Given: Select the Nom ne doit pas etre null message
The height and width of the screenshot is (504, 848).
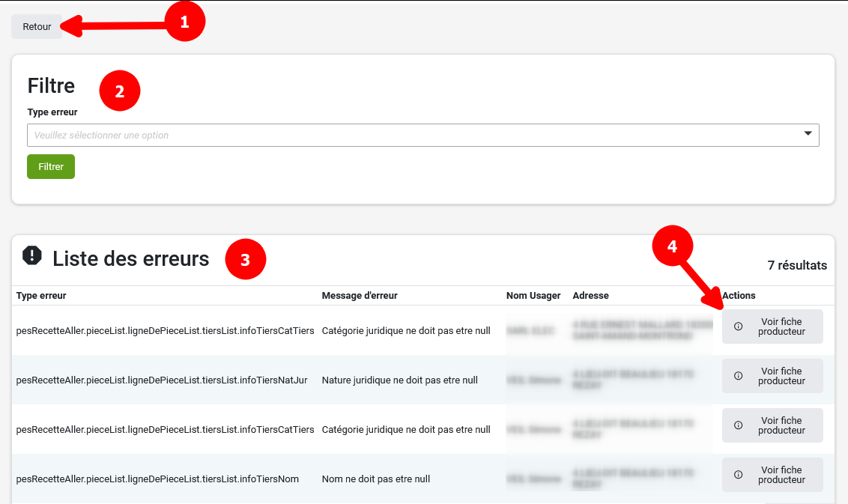Looking at the screenshot, I should (375, 479).
